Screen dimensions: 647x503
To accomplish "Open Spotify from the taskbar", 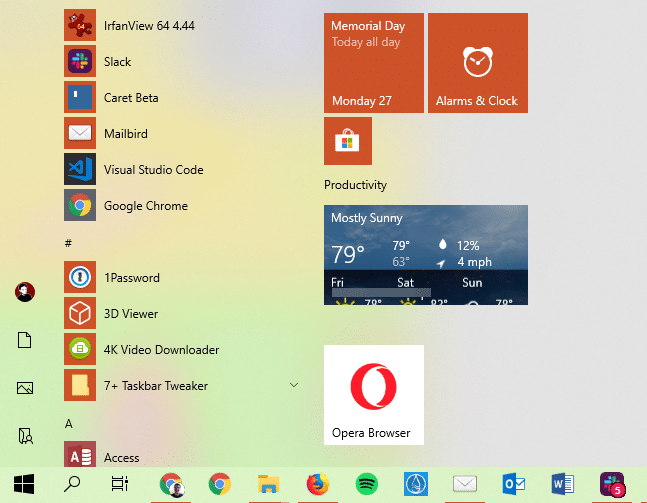I will click(x=366, y=484).
